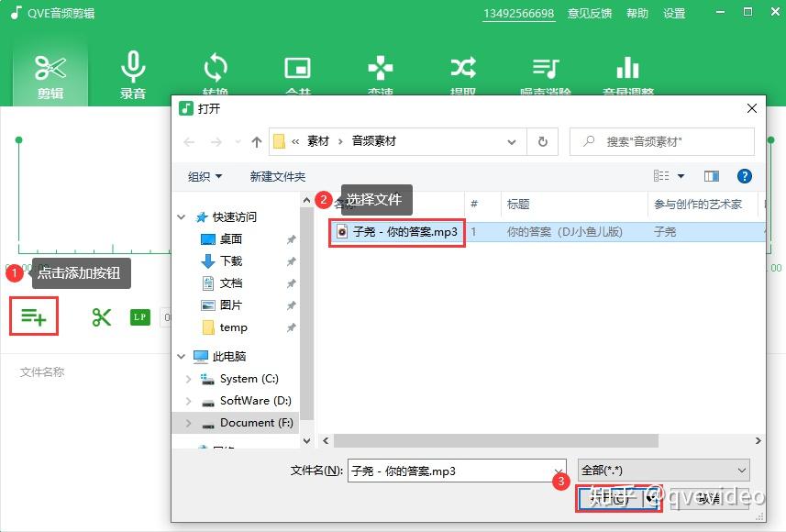The width and height of the screenshot is (786, 532).
Task: Toggle the preview pane icon
Action: 712,176
